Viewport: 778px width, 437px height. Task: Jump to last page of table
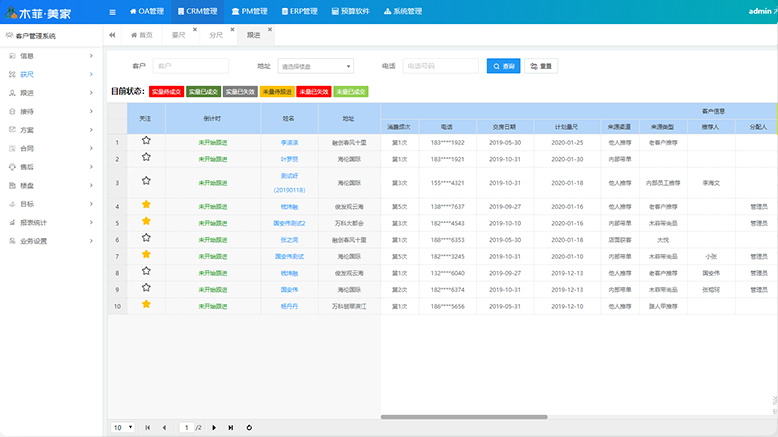coord(231,427)
